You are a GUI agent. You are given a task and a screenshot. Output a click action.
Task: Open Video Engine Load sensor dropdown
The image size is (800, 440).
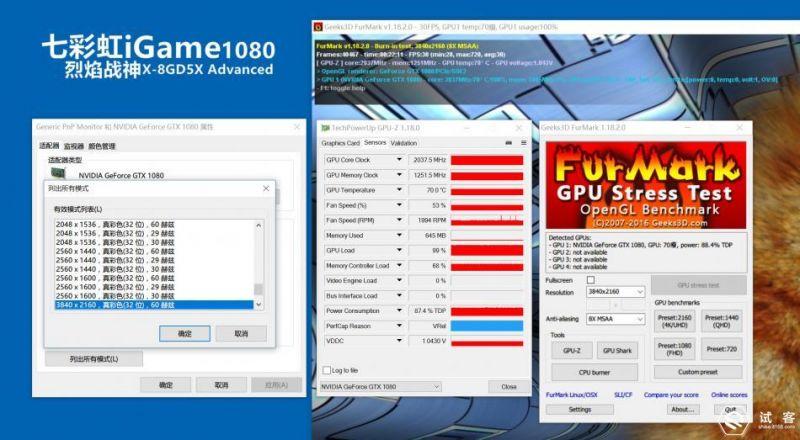399,281
